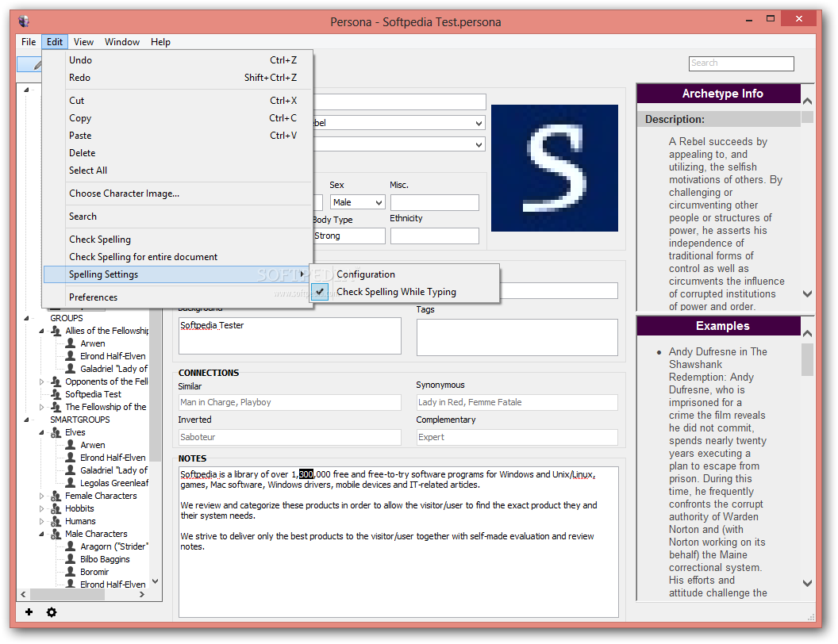Click the Search field at top right
The image size is (838, 644).
(x=741, y=63)
